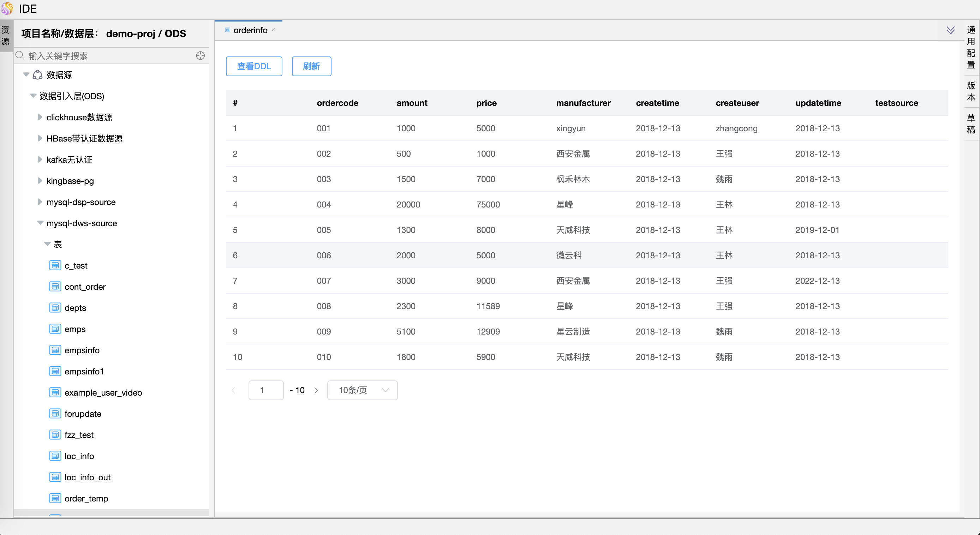The height and width of the screenshot is (535, 980).
Task: Click the depts table icon
Action: [55, 308]
